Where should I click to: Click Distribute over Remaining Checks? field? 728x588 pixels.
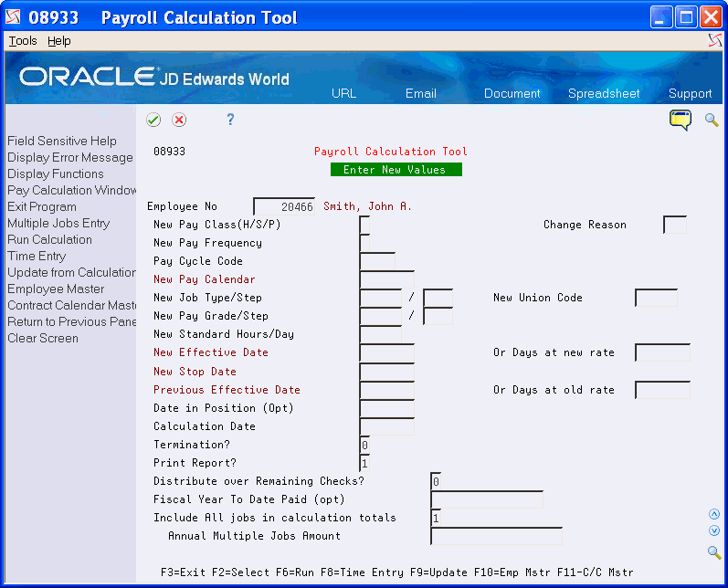[x=436, y=481]
